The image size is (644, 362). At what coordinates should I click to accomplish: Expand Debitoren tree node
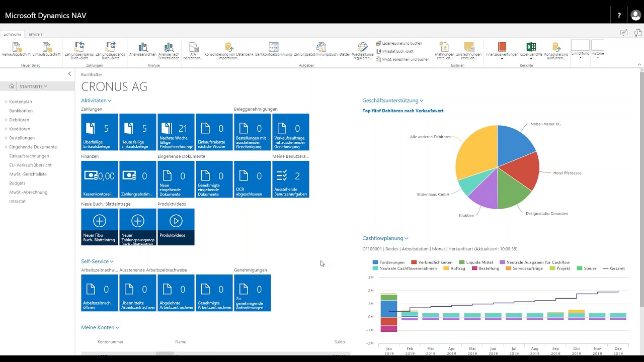pos(7,120)
